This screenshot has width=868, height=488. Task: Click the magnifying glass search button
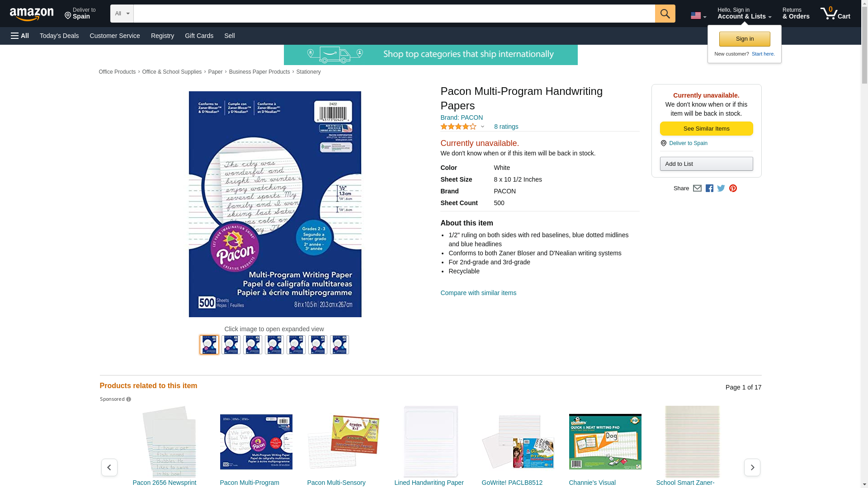(x=665, y=14)
